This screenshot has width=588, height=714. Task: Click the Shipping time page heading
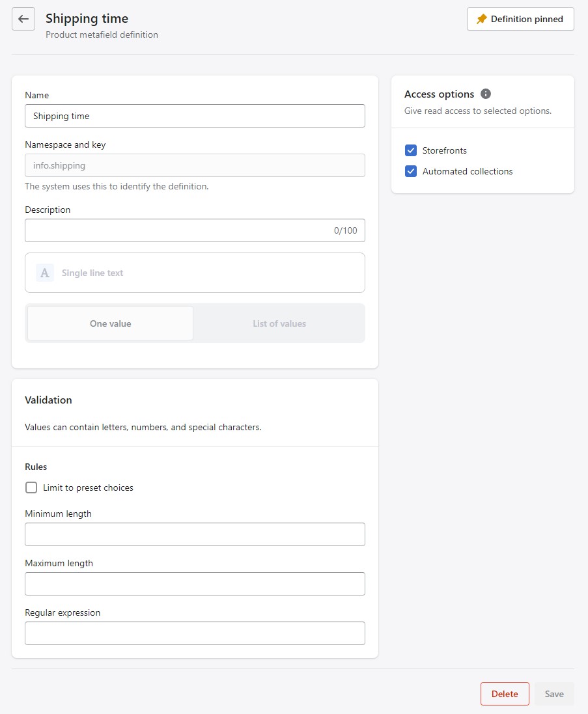87,19
